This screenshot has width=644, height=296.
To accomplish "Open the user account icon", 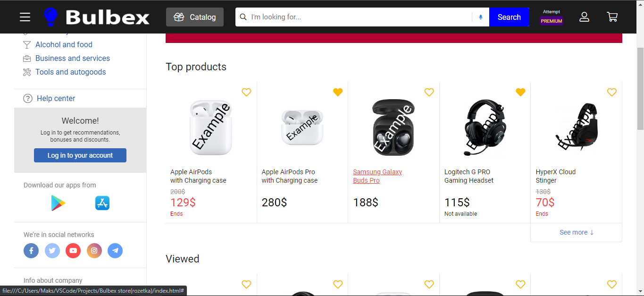I will click(x=584, y=17).
